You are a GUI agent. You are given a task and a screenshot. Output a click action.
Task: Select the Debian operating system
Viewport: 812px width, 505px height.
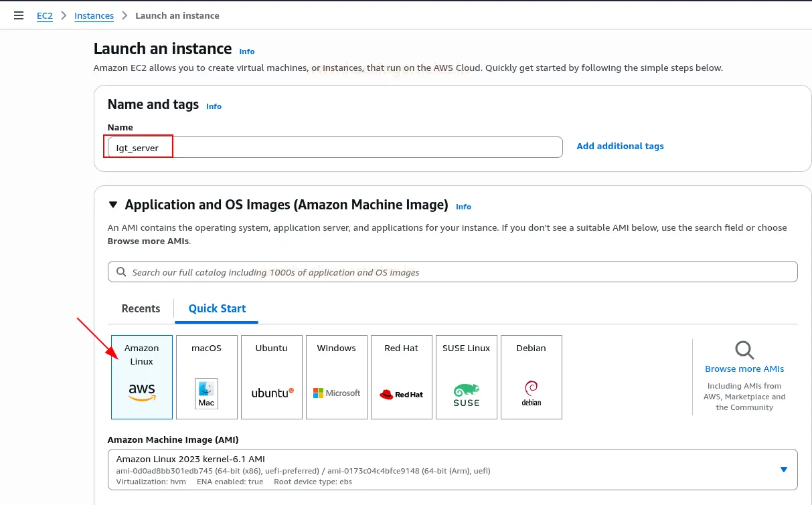[x=531, y=377]
